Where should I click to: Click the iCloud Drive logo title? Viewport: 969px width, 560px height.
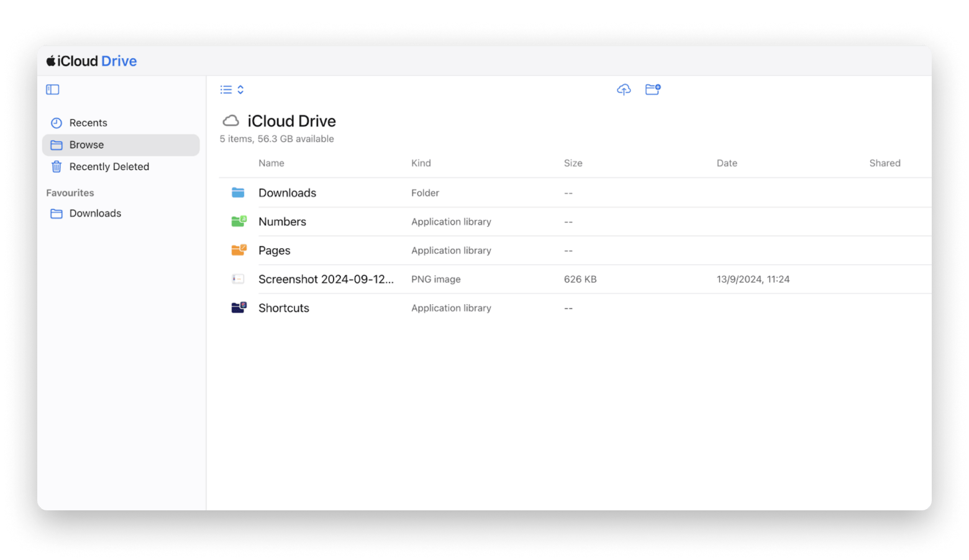91,61
